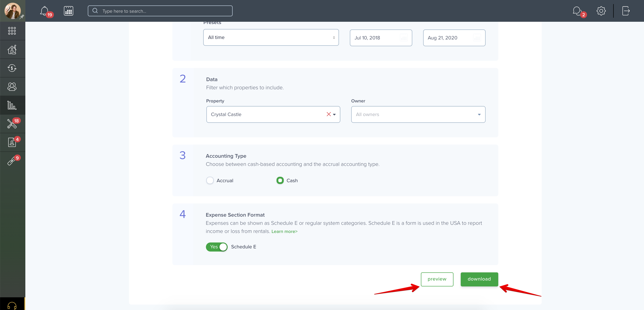Click the search field in top bar
This screenshot has width=644, height=310.
(160, 11)
